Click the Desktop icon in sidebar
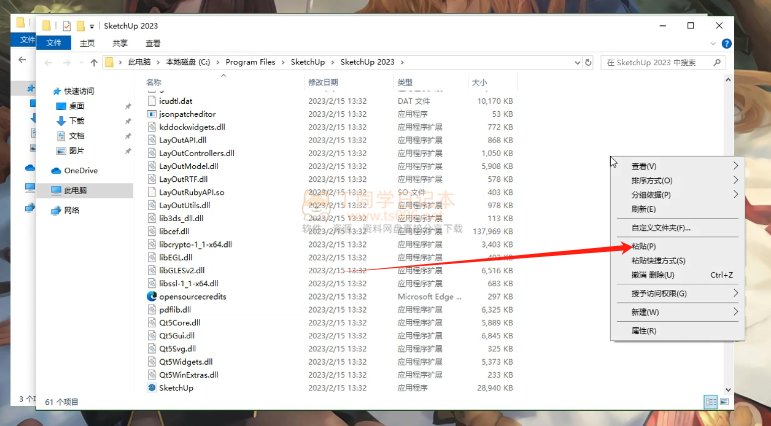Viewport: 771px width, 426px height. click(61, 106)
